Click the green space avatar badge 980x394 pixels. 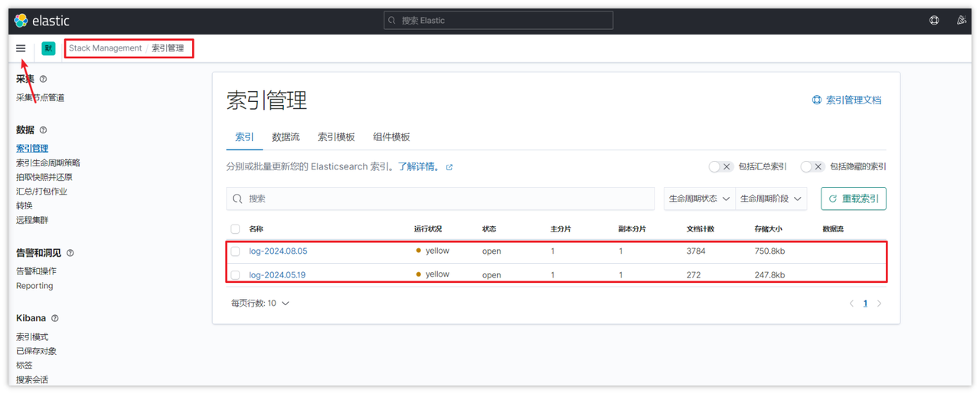(x=48, y=48)
